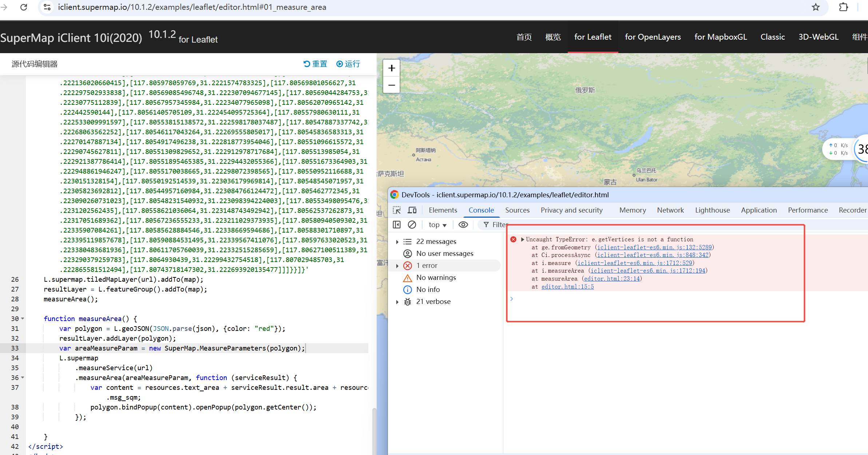Click the browser reload icon
868x455 pixels.
[24, 7]
